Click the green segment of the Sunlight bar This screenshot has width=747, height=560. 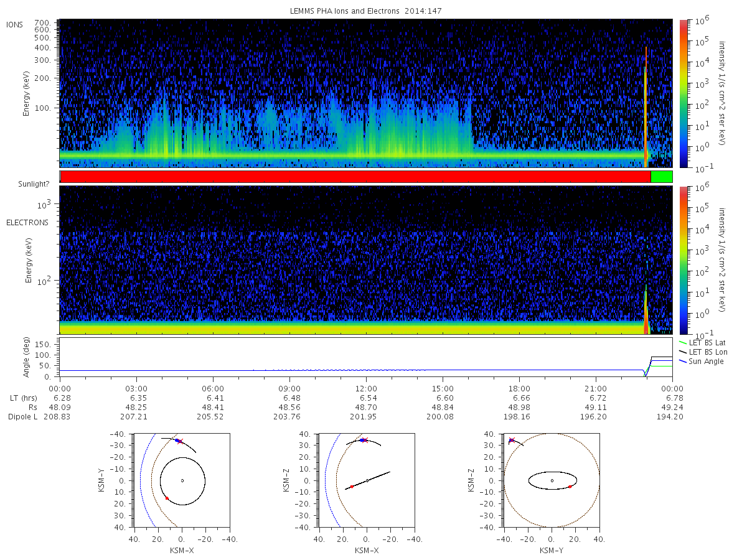[662, 177]
